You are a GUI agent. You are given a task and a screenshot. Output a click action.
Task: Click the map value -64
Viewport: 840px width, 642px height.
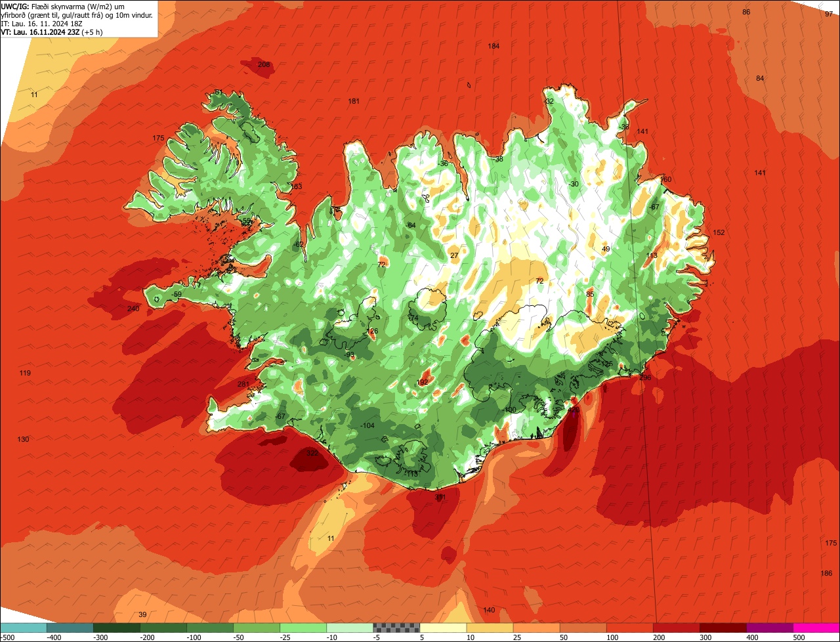coord(411,225)
